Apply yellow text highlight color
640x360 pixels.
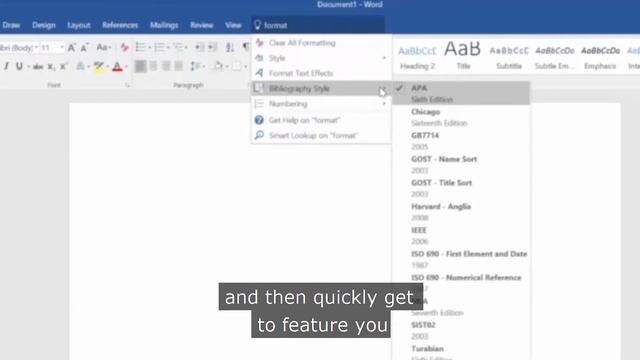[98, 66]
